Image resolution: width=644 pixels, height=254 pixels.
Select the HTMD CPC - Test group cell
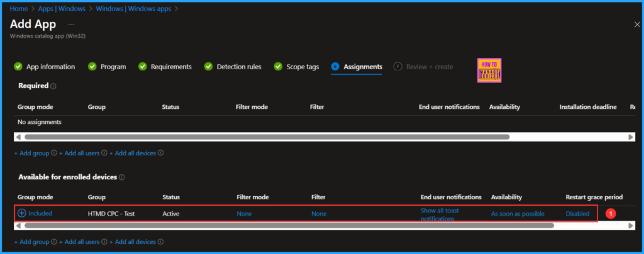[111, 213]
